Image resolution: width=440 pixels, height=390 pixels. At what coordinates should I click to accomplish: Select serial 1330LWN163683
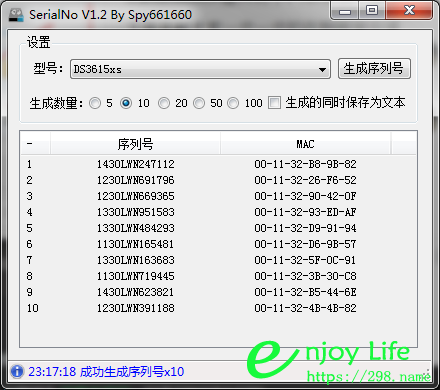(136, 260)
